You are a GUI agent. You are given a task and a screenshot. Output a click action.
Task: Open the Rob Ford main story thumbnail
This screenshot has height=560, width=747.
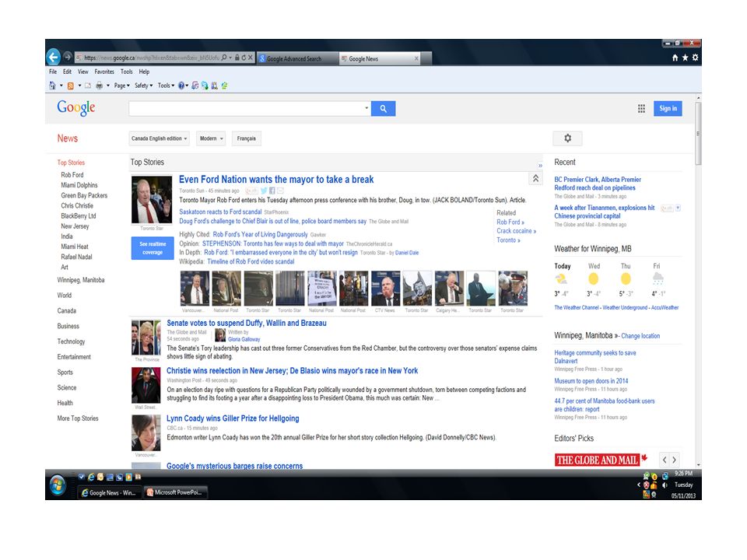pos(152,200)
